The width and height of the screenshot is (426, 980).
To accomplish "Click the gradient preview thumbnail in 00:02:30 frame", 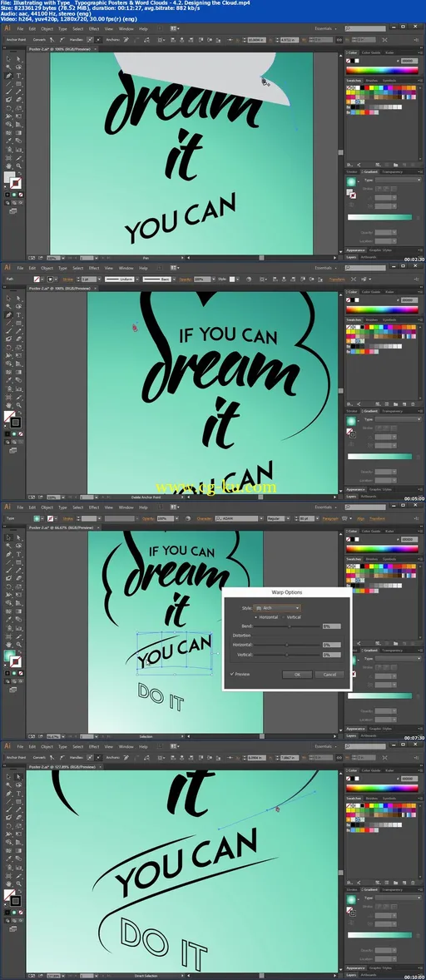I will pos(351,181).
